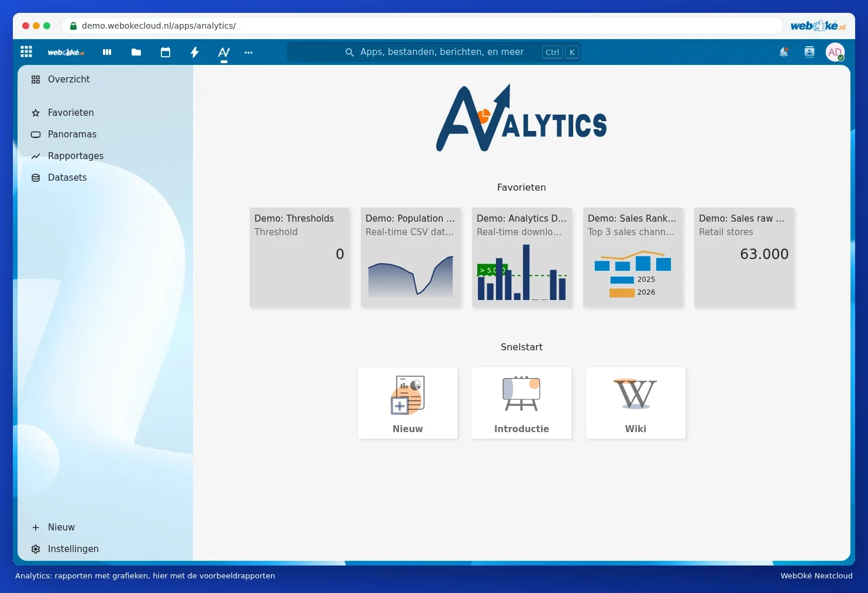This screenshot has width=868, height=593.
Task: Open the Demo: Sales Rank... report card
Action: (x=633, y=257)
